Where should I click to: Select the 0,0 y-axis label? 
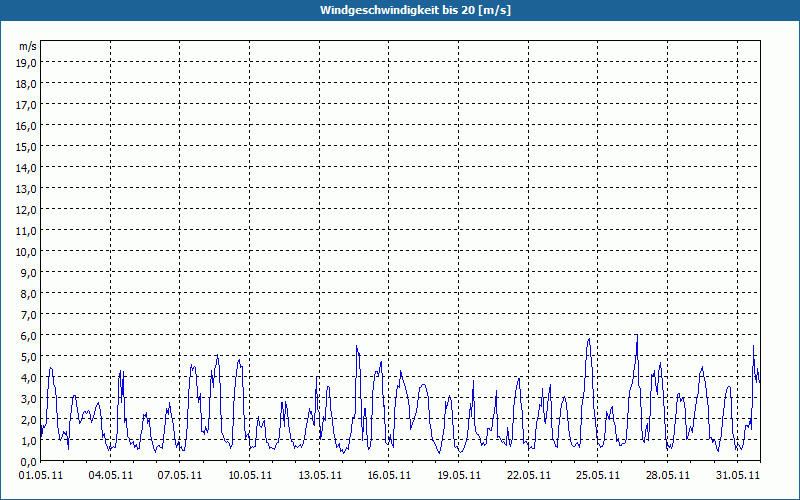click(29, 462)
